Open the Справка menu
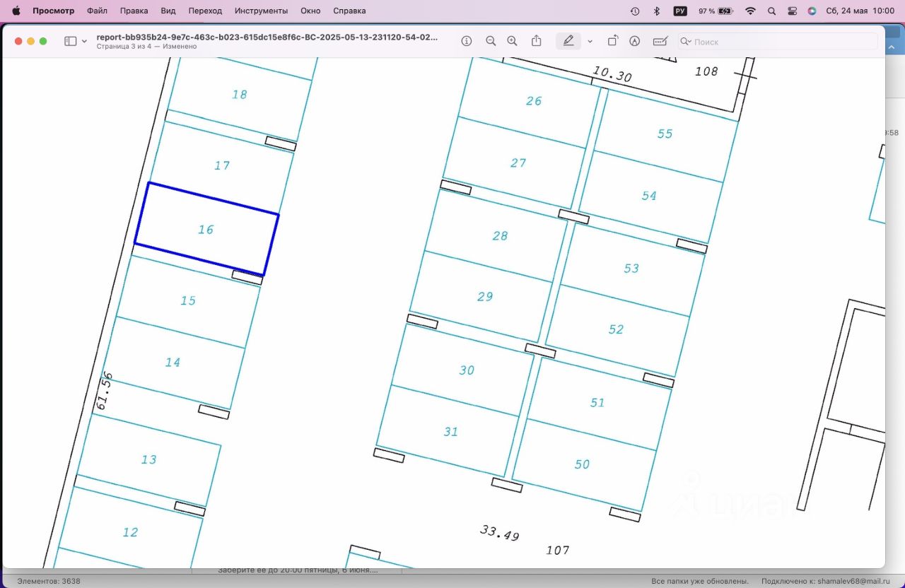 click(350, 11)
